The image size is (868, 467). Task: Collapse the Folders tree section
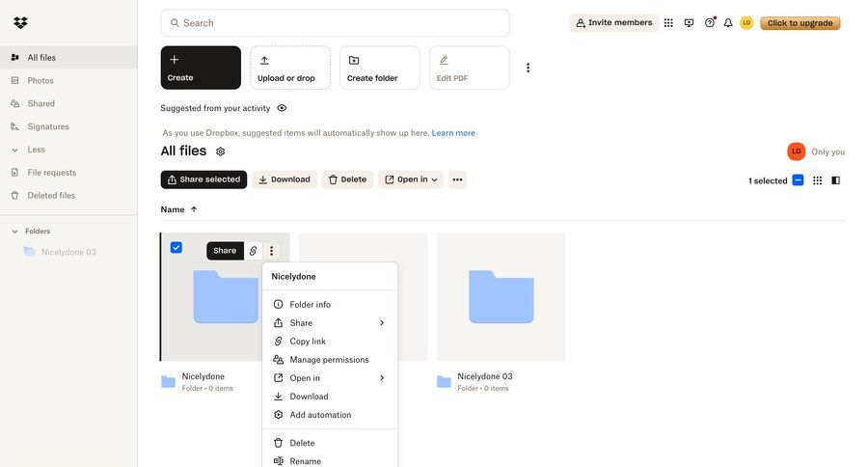[14, 231]
